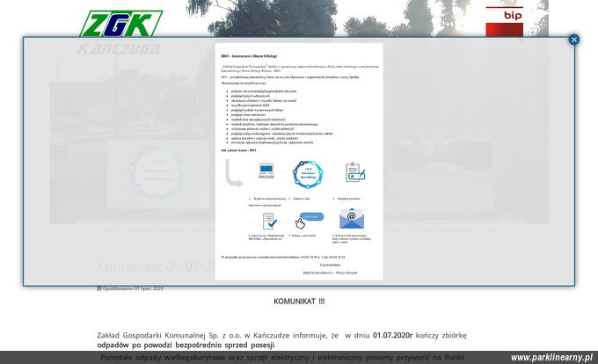The height and width of the screenshot is (364, 598).
Task: Click the IBO document image in the popup
Action: [299, 162]
